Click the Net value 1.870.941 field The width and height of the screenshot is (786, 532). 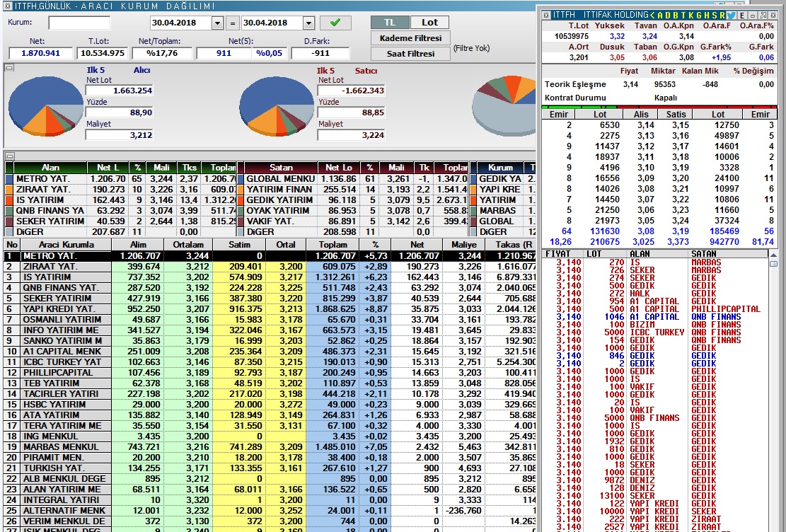[40, 53]
